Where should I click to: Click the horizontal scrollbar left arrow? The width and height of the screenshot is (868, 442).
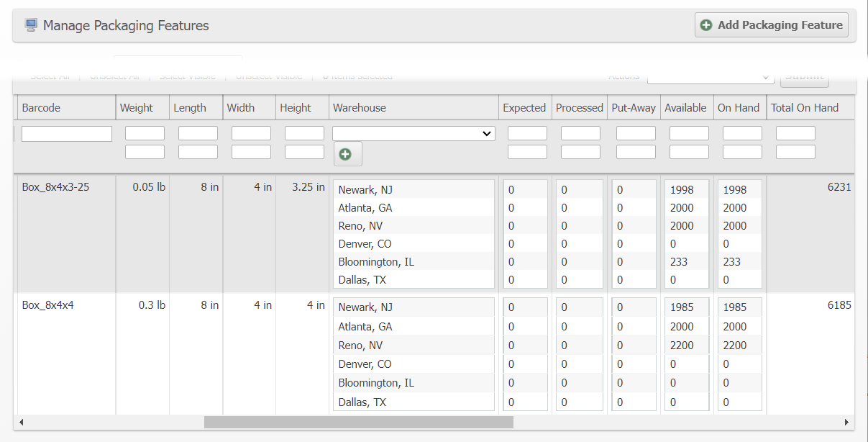21,422
